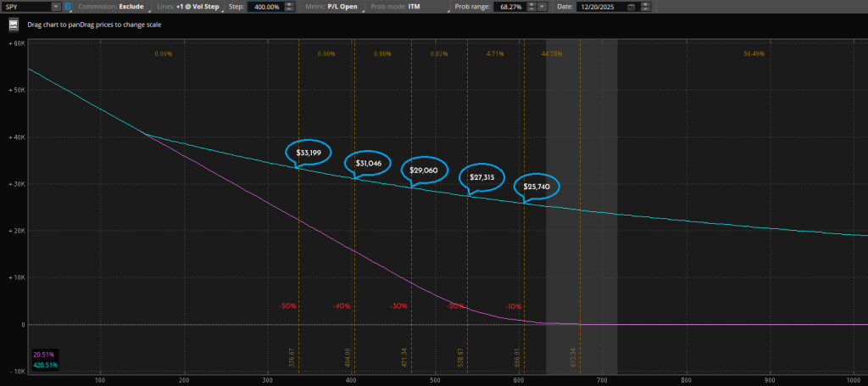Viewport: 868px width, 386px height.
Task: Click the 538.67 price slice label
Action: coord(462,357)
